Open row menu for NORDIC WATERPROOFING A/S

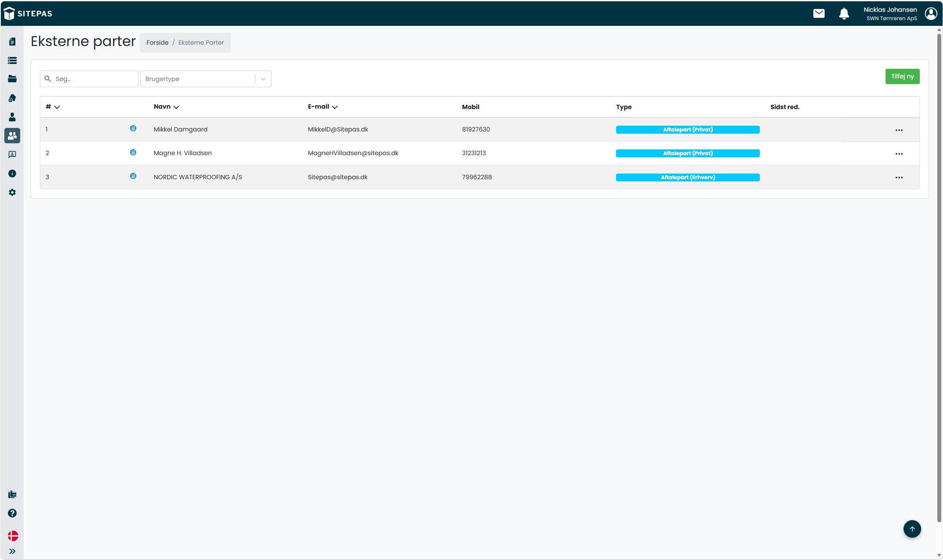coord(899,177)
